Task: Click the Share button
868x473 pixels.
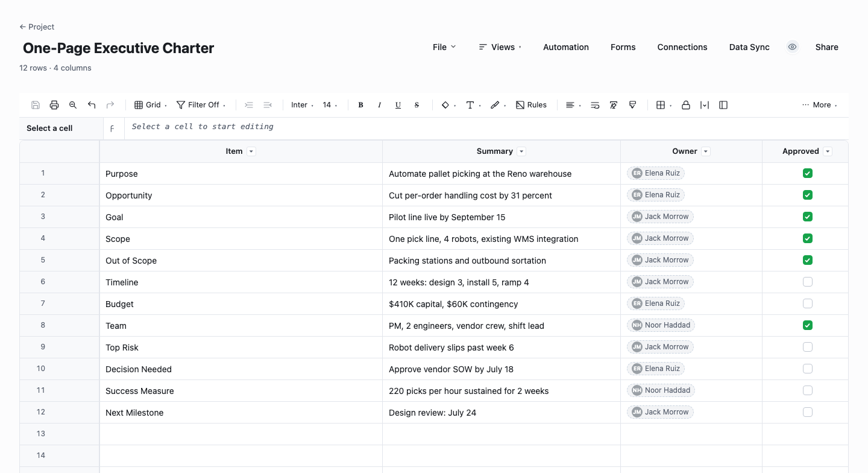Action: point(827,47)
